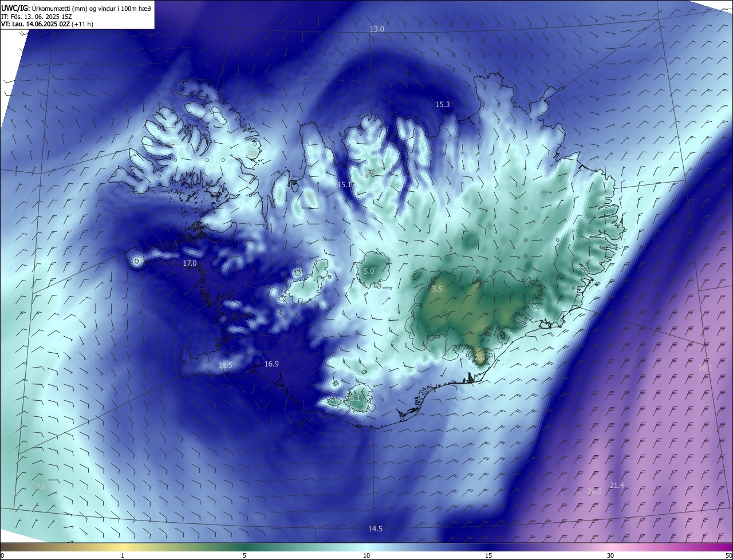Click the 26.3 value label on the map
The height and width of the screenshot is (560, 733).
pyautogui.click(x=594, y=491)
